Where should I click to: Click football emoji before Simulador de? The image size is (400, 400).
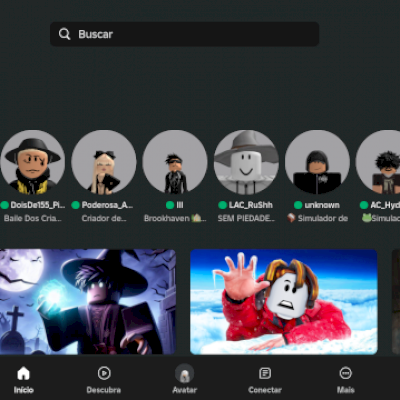291,218
